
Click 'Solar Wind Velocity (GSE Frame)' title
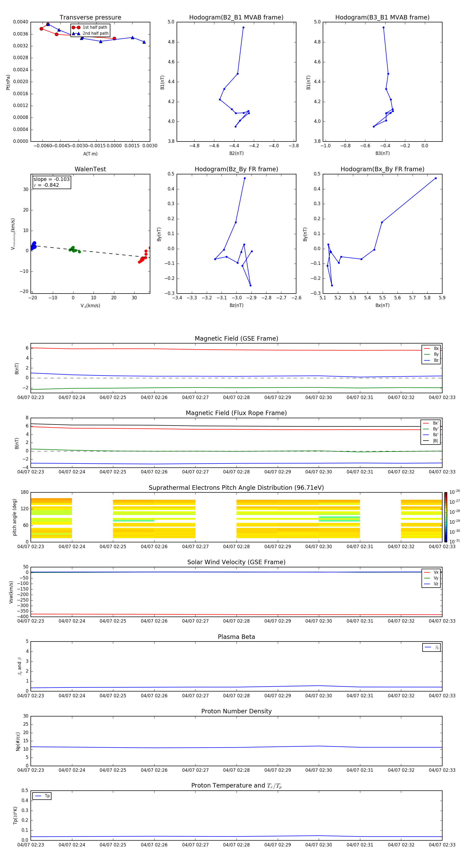coord(236,562)
